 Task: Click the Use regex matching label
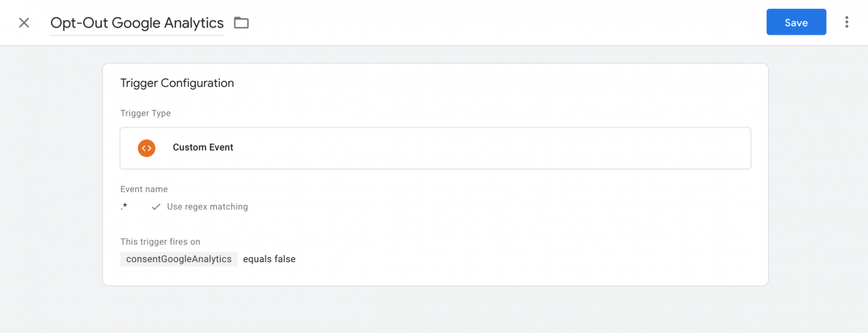coord(207,207)
